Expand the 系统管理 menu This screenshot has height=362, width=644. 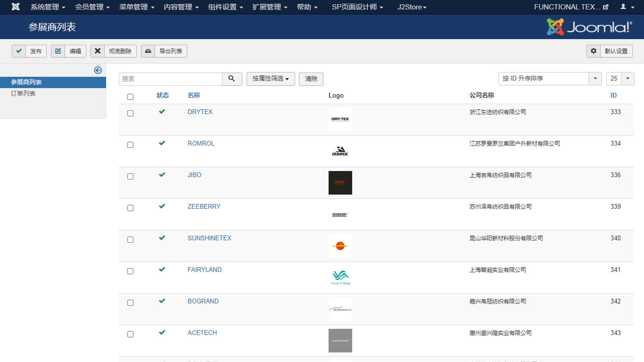click(x=48, y=7)
